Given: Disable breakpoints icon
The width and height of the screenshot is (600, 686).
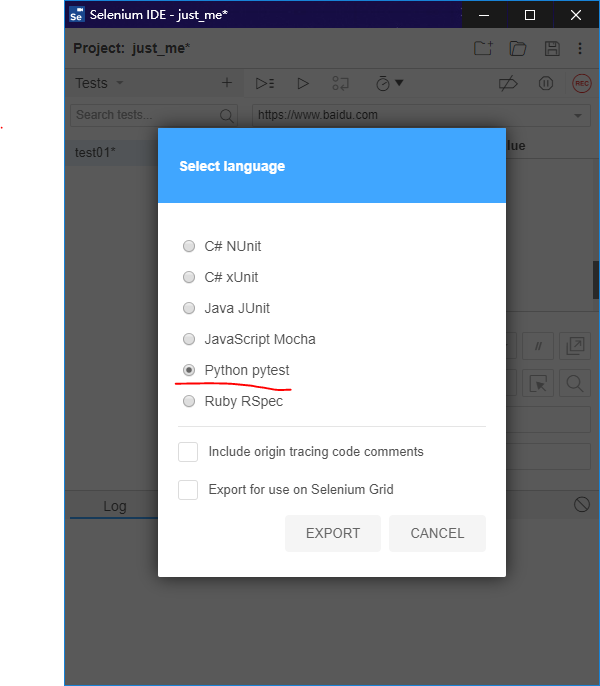Looking at the screenshot, I should (508, 83).
